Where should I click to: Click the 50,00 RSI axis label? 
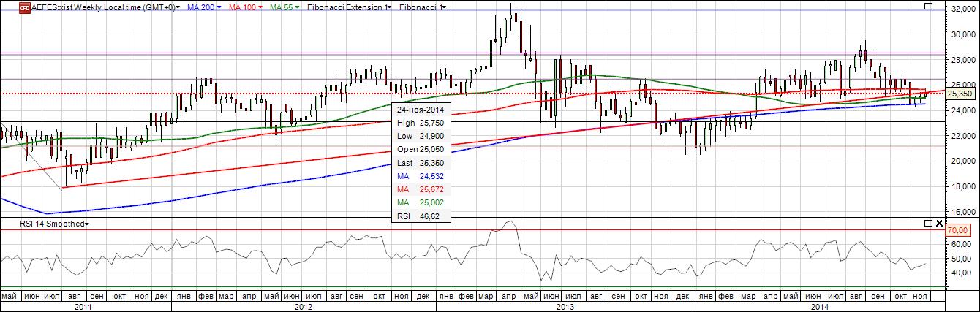point(960,259)
